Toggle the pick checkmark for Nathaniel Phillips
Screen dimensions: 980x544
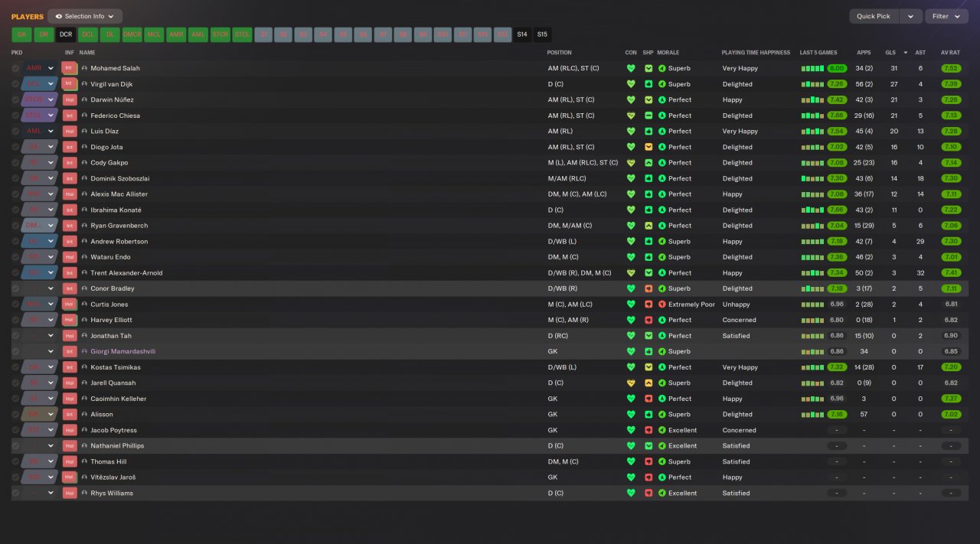tap(15, 445)
